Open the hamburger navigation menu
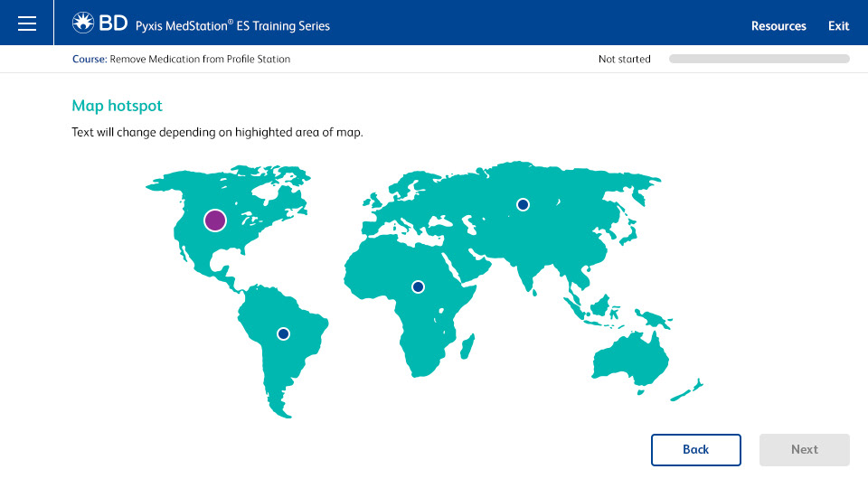 point(26,23)
